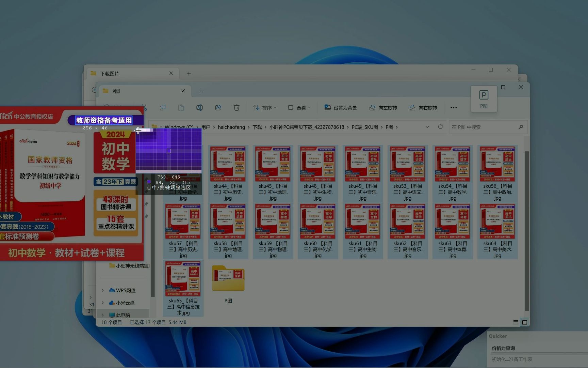
Task: Open the P图 folder icon in the file list
Action: click(x=228, y=278)
